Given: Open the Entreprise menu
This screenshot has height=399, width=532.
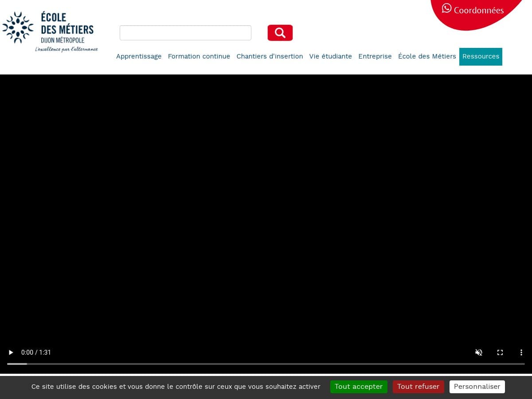Looking at the screenshot, I should click(375, 56).
